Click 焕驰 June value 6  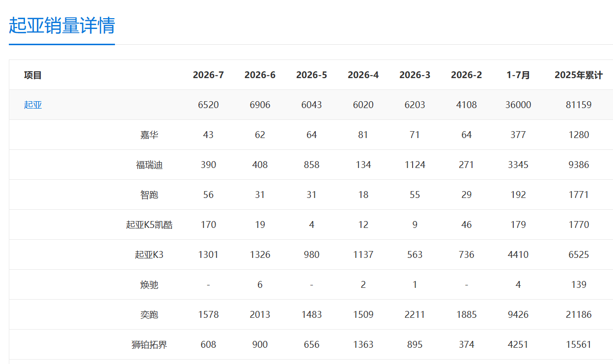pyautogui.click(x=260, y=284)
